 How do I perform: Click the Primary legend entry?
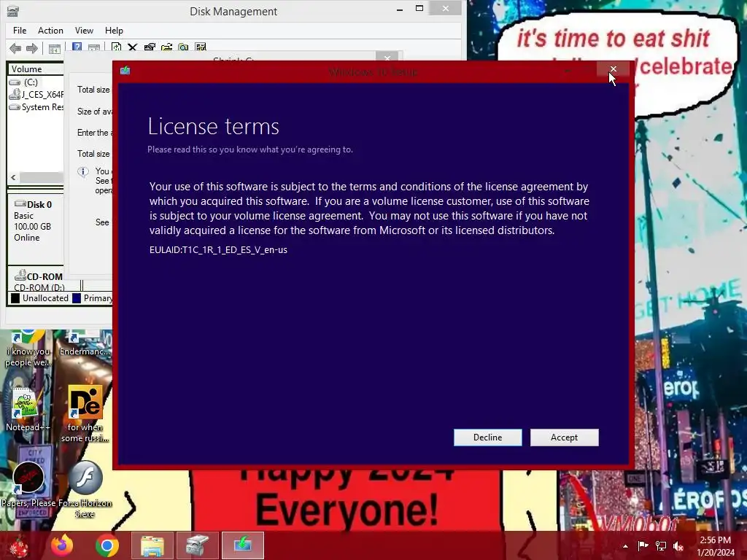tap(93, 298)
